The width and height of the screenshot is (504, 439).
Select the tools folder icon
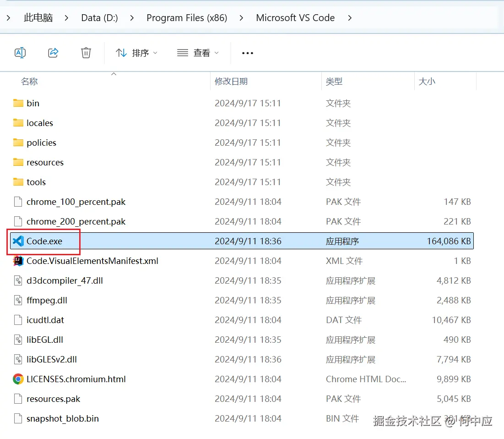pyautogui.click(x=18, y=182)
